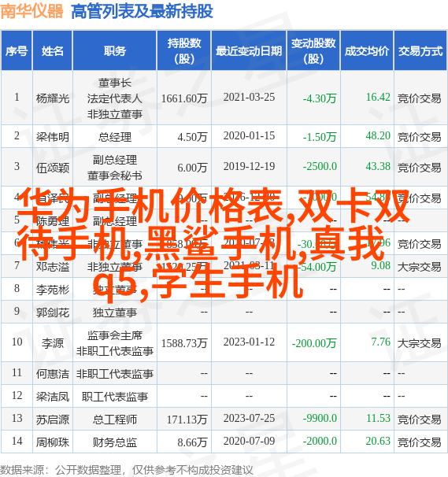
Task: Click the name 邓志溢
Action: pyautogui.click(x=53, y=267)
